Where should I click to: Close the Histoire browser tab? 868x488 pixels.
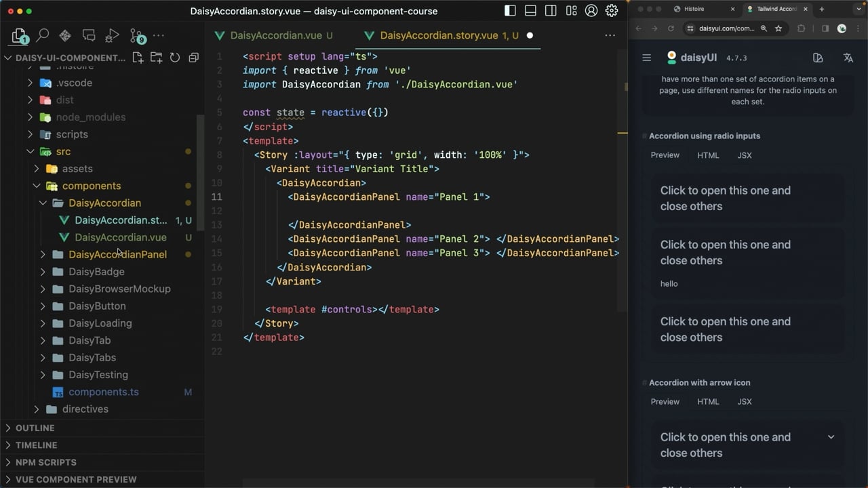732,9
